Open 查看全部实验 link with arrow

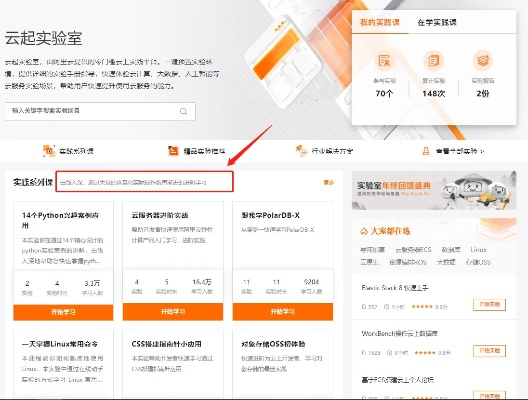point(453,151)
